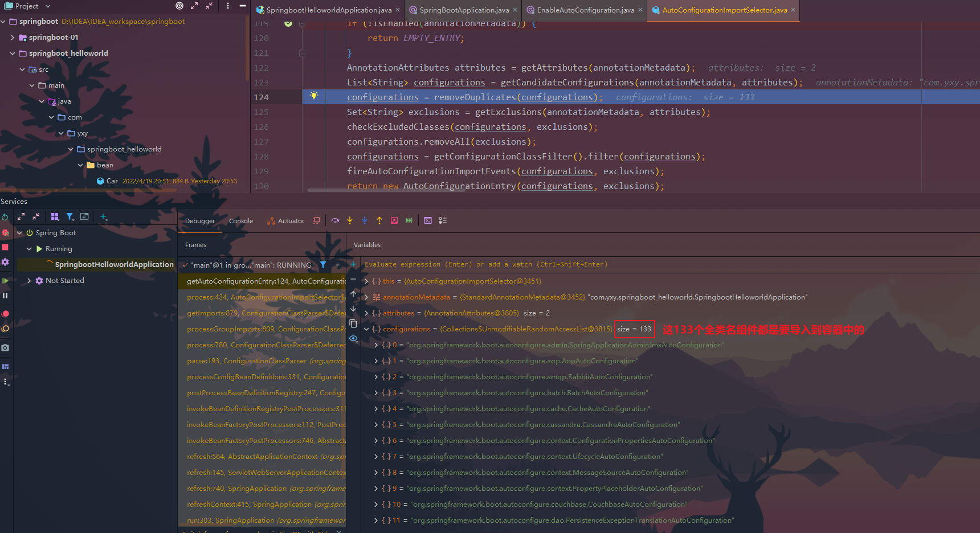Click the Step Out up arrow
This screenshot has width=980, height=533.
379,220
